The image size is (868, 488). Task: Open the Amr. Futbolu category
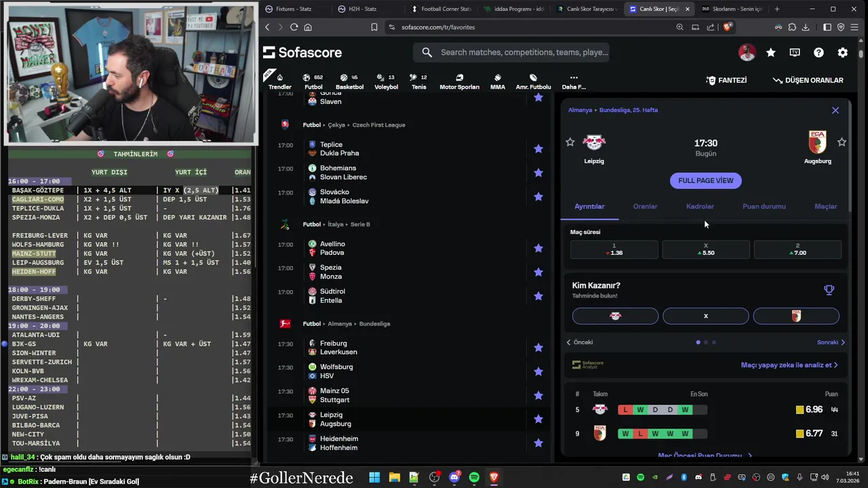pyautogui.click(x=533, y=81)
